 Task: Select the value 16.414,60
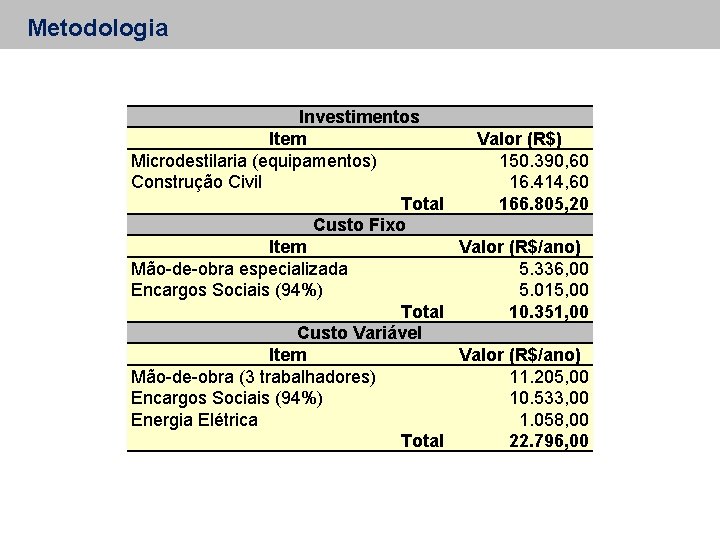click(x=549, y=182)
